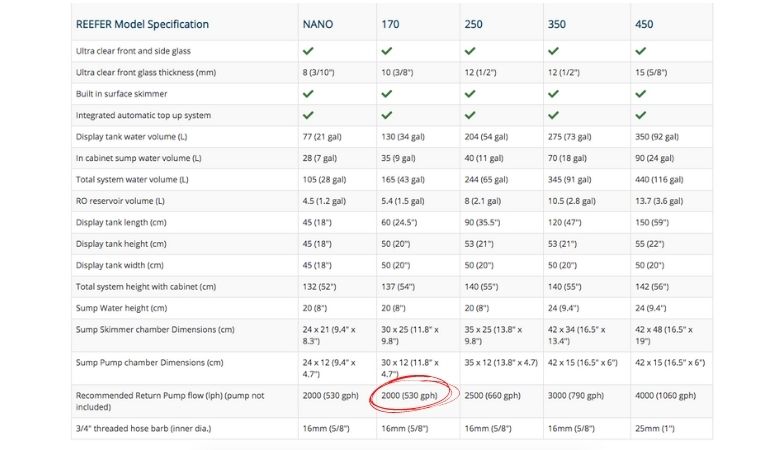
Task: Click the 'Ultra clear front and side glass' row label
Action: point(133,51)
